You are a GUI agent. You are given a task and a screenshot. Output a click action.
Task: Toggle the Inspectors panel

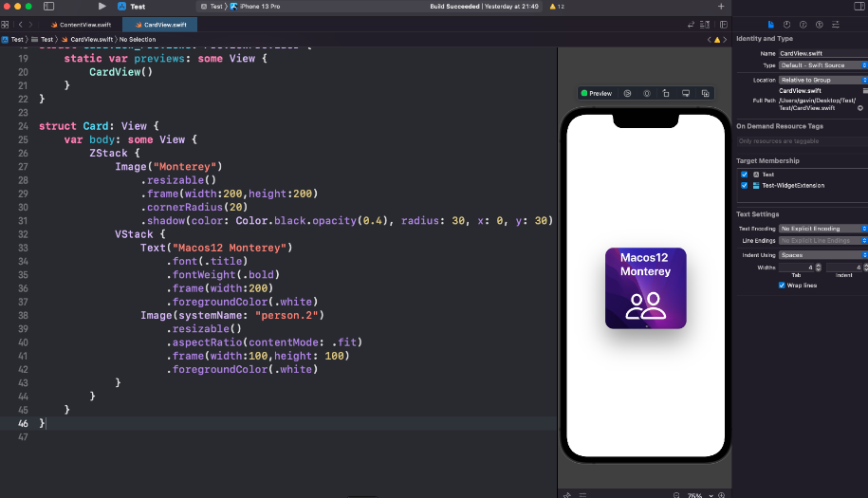[x=859, y=6]
